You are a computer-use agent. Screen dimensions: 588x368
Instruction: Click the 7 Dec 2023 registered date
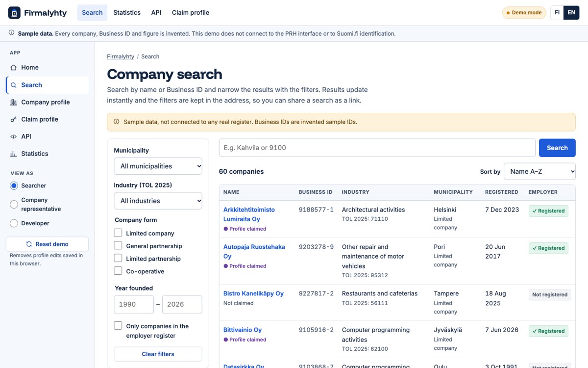(502, 210)
